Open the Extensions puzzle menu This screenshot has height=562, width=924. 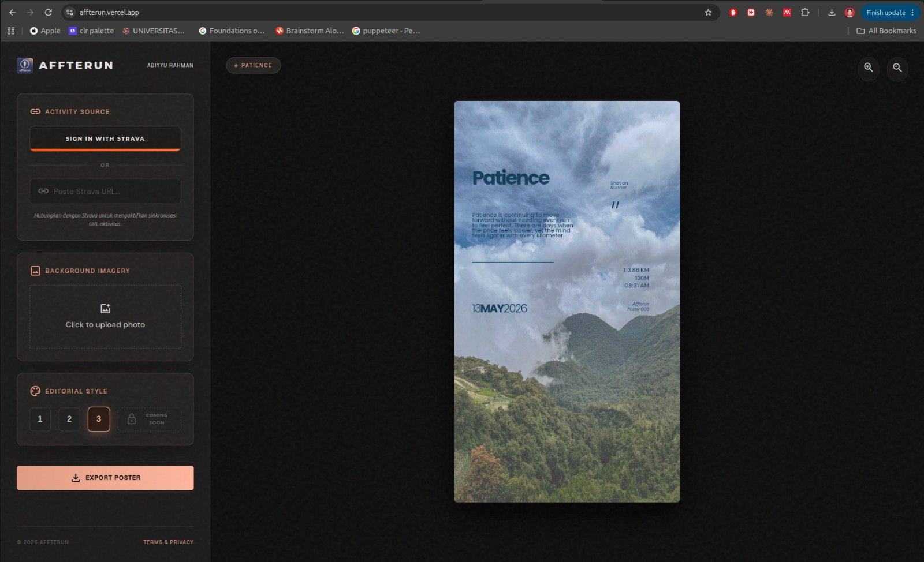[805, 12]
